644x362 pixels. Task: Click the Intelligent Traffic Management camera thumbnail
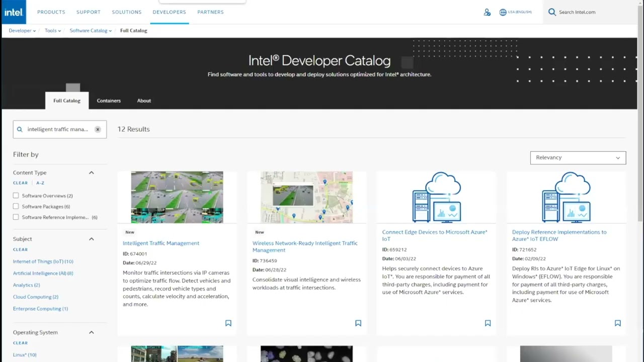177,197
